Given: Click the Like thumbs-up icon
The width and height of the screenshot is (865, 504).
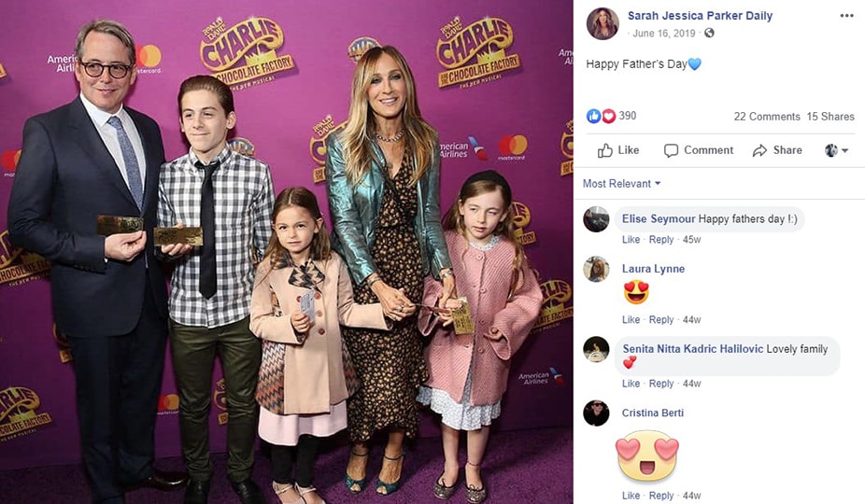Looking at the screenshot, I should click(604, 150).
